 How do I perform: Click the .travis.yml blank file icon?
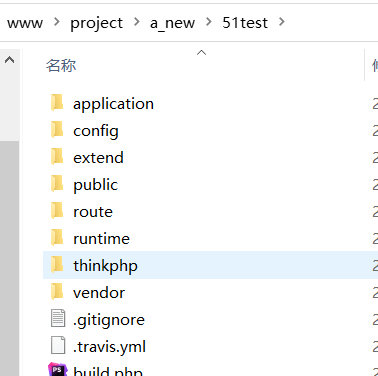tap(58, 345)
